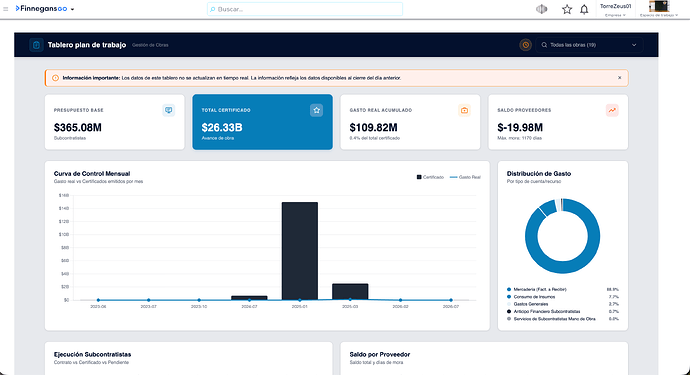Click the Gasto Real point at 2026-07
The width and height of the screenshot is (690, 375).
tap(451, 300)
